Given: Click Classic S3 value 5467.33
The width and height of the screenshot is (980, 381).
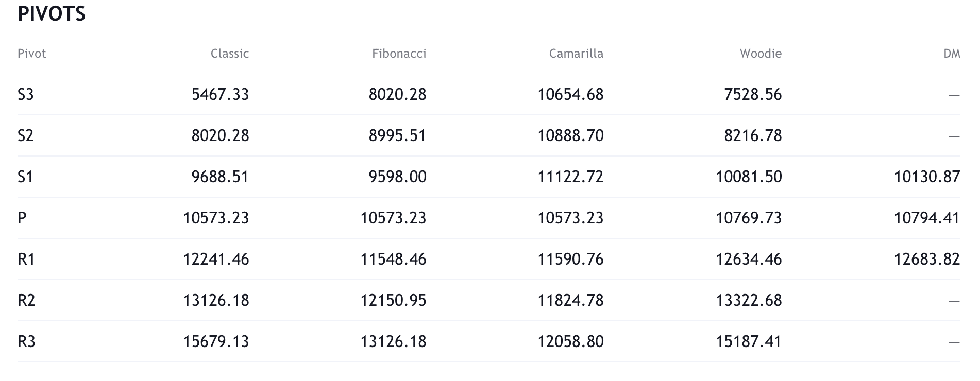Looking at the screenshot, I should pyautogui.click(x=220, y=94).
